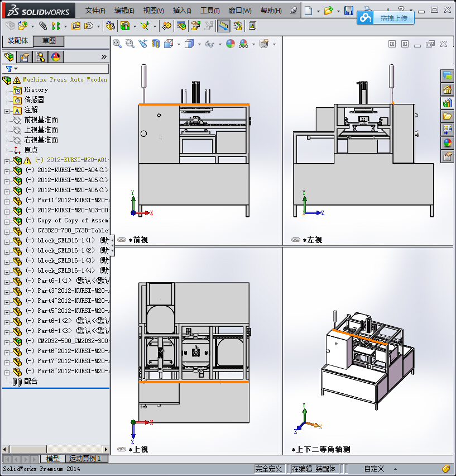Open Custom Properties task pane icon

click(447, 156)
